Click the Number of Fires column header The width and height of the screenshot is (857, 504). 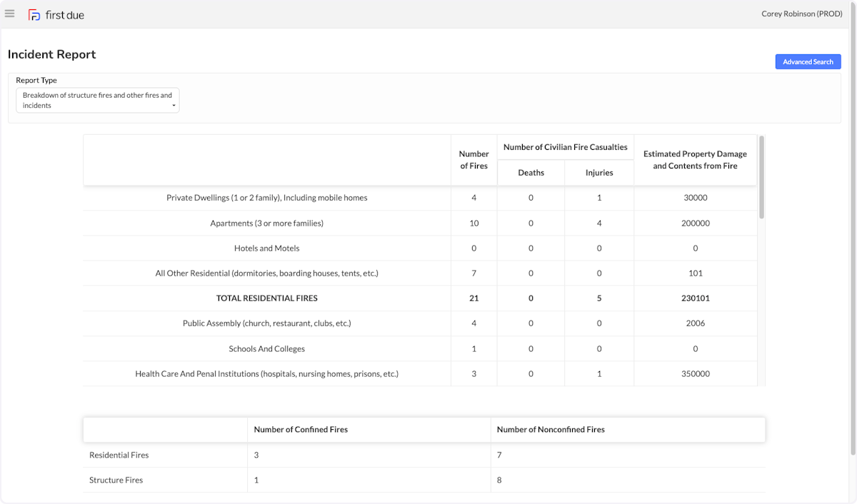473,160
